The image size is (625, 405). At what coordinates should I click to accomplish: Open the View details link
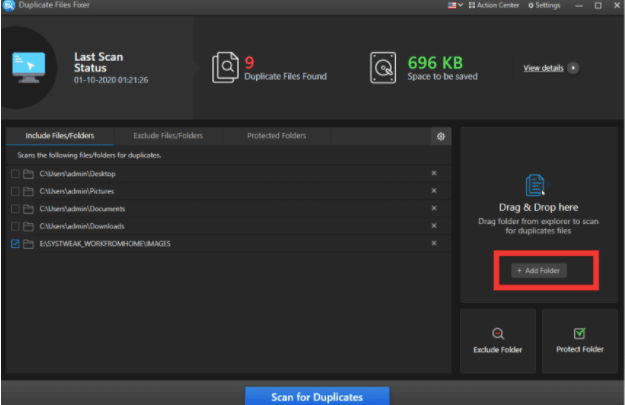[x=543, y=68]
